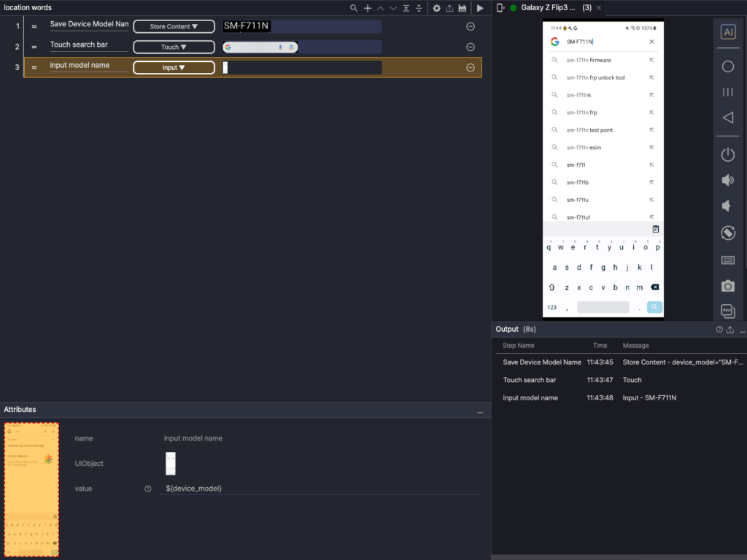Viewport: 747px width, 560px height.
Task: Open the search steps magnifier icon
Action: (354, 8)
